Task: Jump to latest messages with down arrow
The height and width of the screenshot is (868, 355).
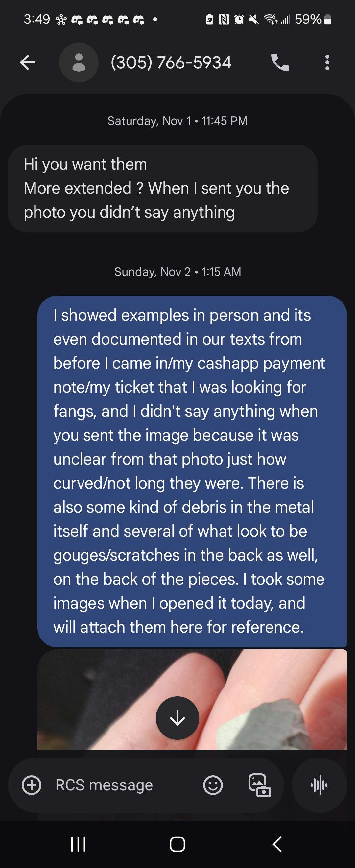Action: coord(177,718)
